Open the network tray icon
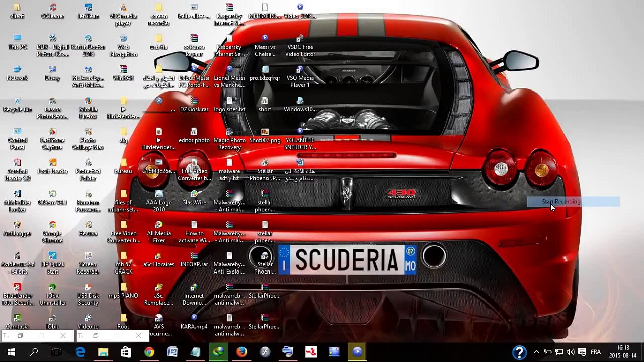644x362 pixels. tap(559, 352)
